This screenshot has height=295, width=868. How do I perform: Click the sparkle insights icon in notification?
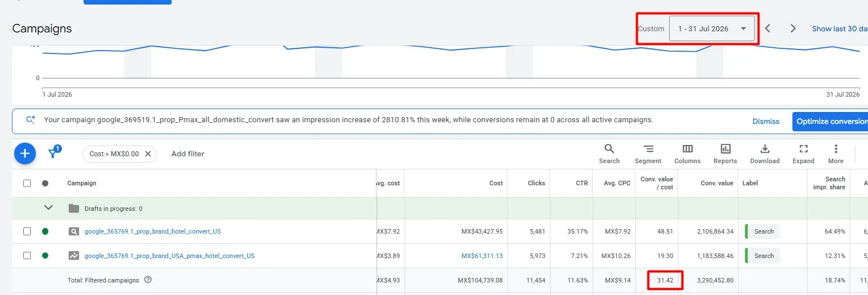31,120
